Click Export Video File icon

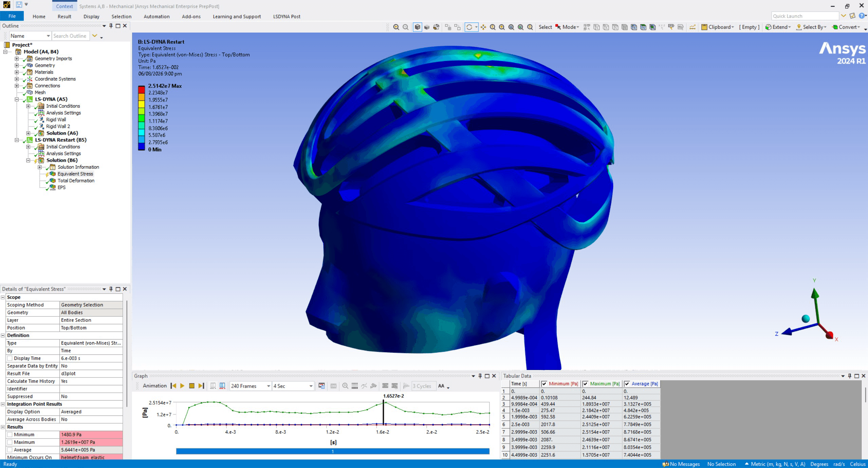coord(321,386)
